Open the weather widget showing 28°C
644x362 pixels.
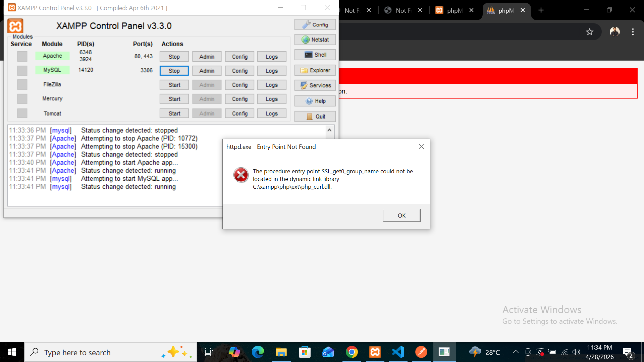tap(484, 352)
